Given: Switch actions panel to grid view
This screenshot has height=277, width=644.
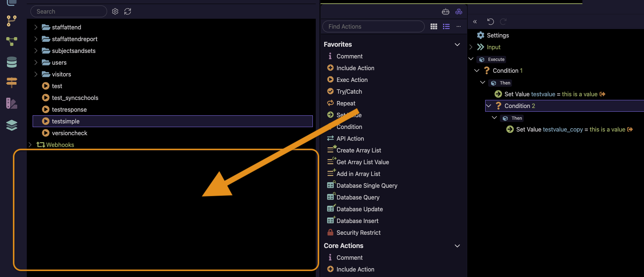Looking at the screenshot, I should tap(434, 26).
